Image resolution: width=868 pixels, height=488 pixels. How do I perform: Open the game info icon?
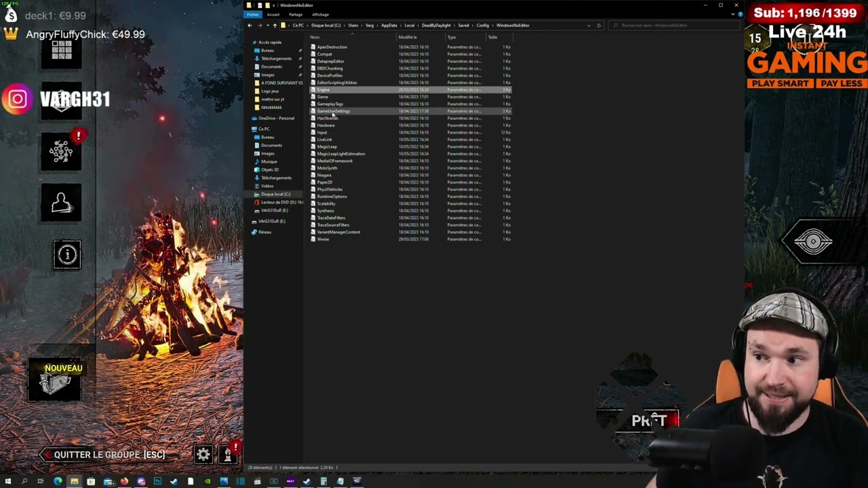(x=67, y=255)
